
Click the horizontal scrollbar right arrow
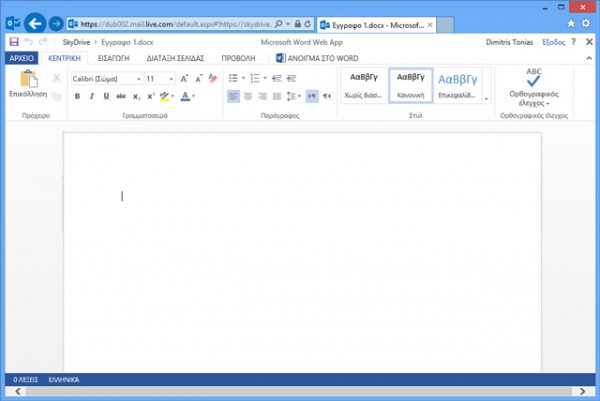point(582,391)
